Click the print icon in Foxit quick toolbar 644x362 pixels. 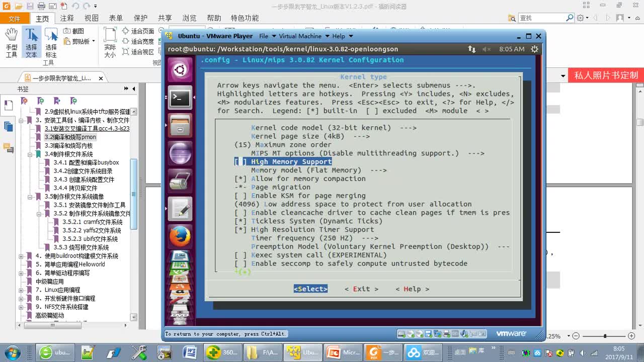41,6
